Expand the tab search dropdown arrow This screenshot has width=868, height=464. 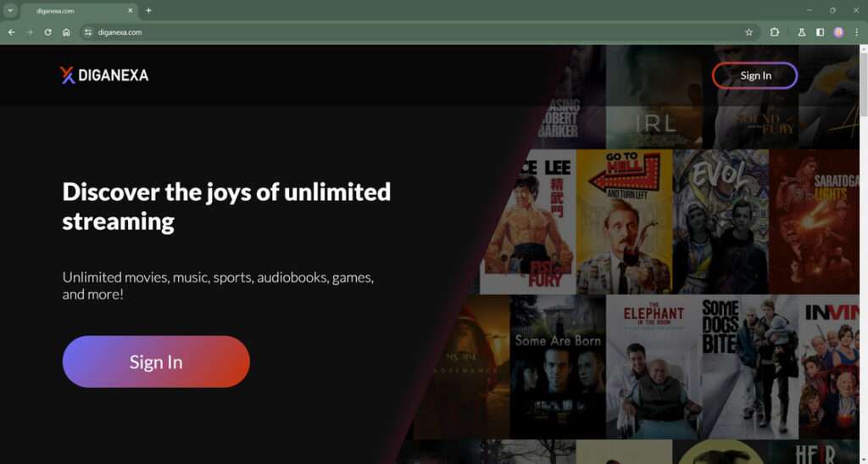tap(10, 10)
